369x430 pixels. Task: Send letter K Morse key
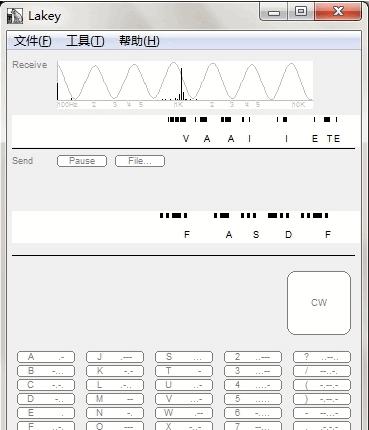115,371
